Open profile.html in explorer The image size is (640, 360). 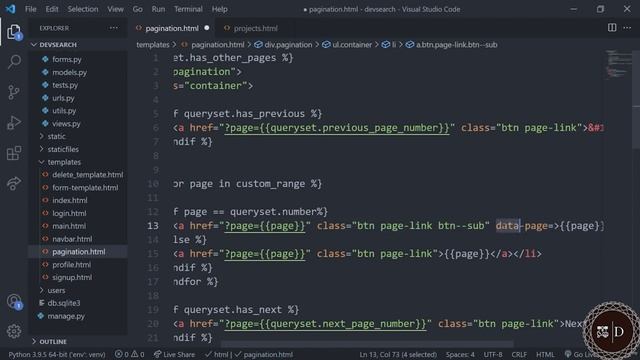coord(71,264)
